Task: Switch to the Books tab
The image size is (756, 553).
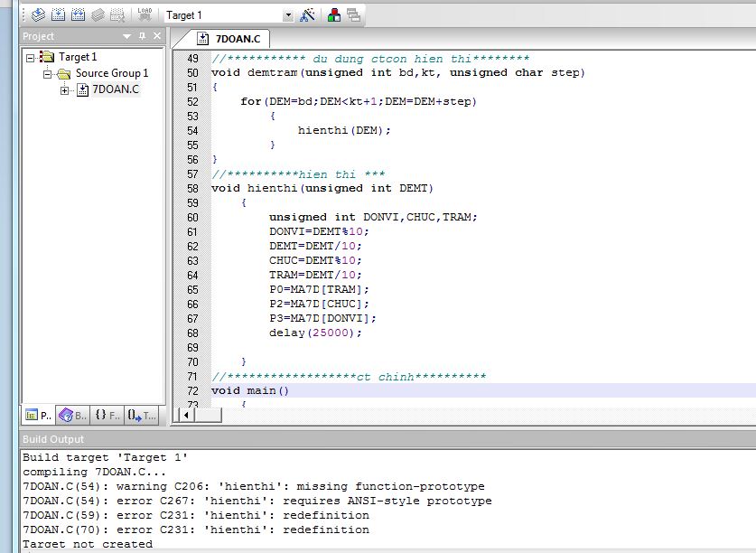Action: coord(73,416)
